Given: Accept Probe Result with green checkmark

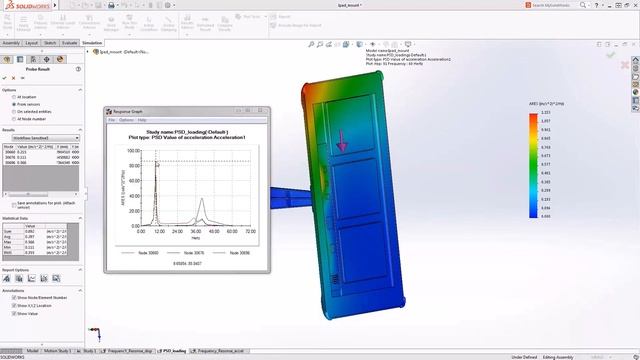Looking at the screenshot, I should click(x=4, y=78).
